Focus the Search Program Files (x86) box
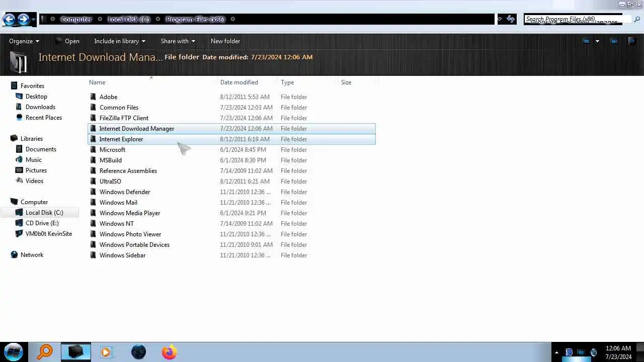The image size is (644, 362). (577, 19)
